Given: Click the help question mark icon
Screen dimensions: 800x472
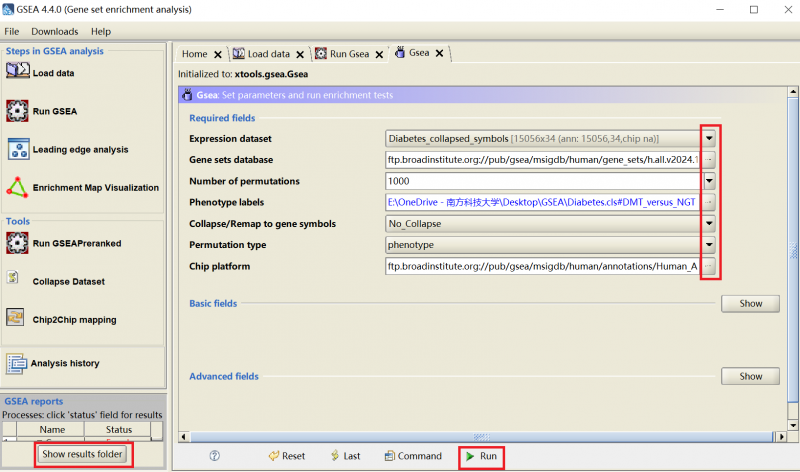Looking at the screenshot, I should point(214,456).
